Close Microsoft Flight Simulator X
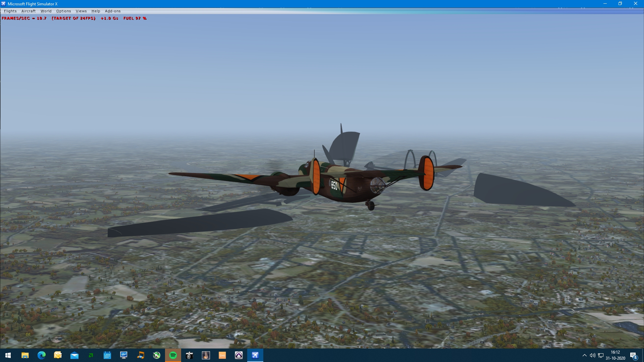 tap(636, 4)
